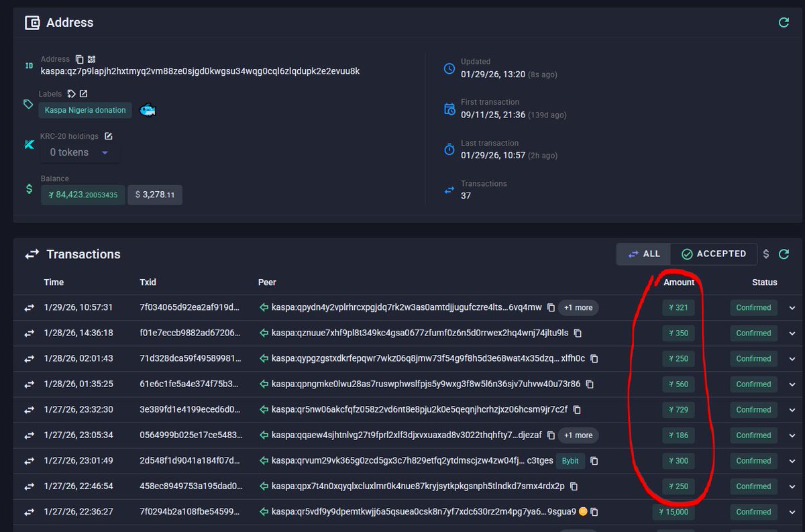Click the 15,000 amount badge
This screenshot has width=805, height=532.
(x=674, y=512)
